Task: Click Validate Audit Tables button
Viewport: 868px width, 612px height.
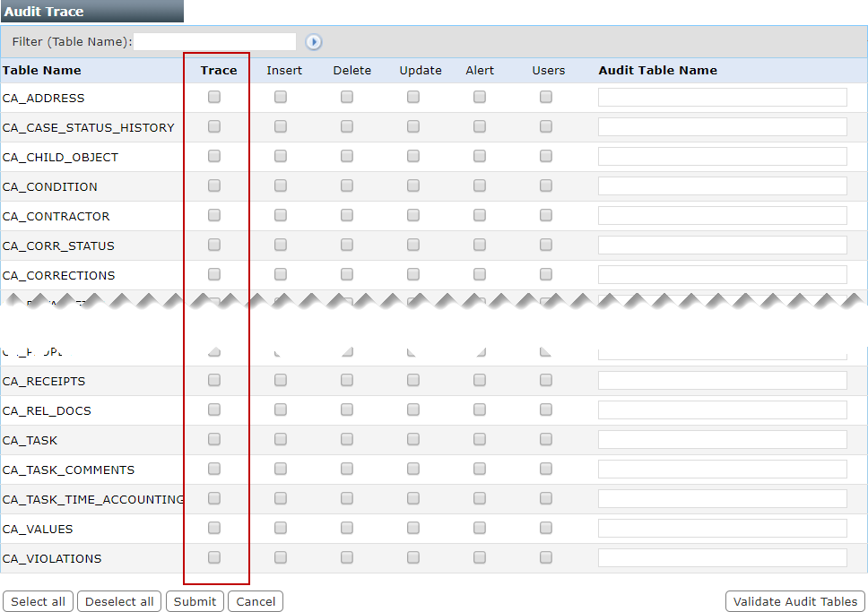Action: (794, 601)
